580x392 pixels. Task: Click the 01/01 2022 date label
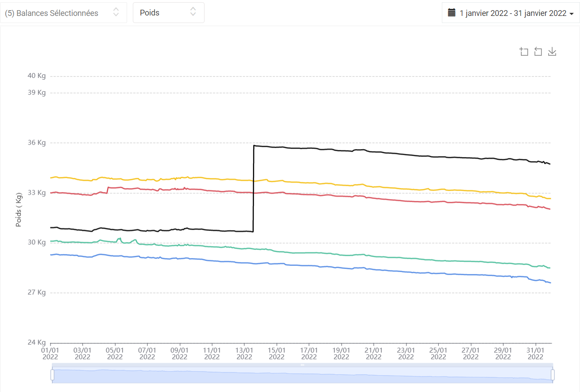coord(50,353)
